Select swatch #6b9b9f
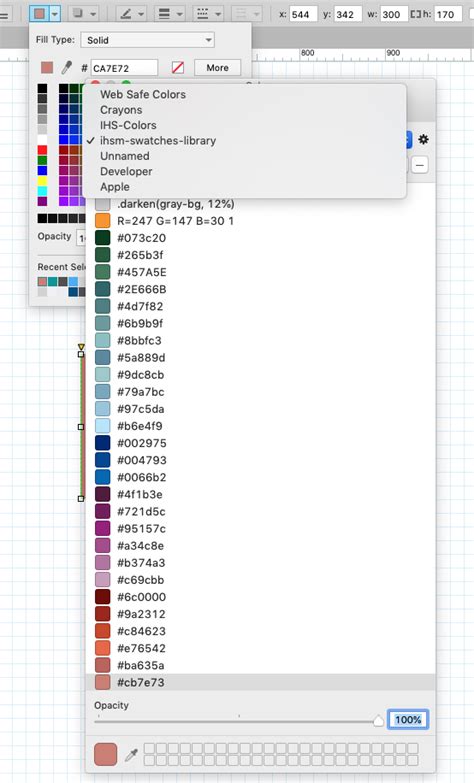 [x=260, y=324]
